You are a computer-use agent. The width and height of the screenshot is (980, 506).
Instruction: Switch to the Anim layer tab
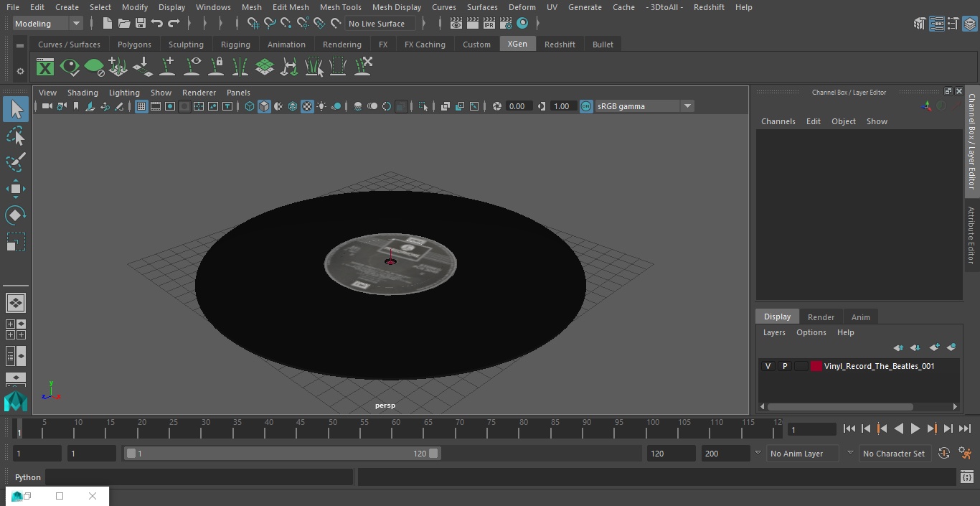[x=860, y=317]
